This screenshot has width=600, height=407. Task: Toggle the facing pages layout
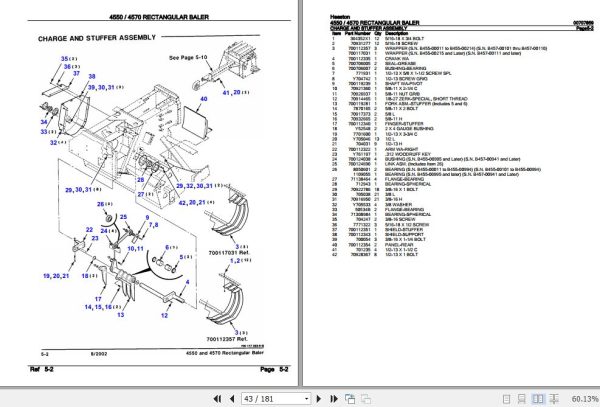point(538,399)
